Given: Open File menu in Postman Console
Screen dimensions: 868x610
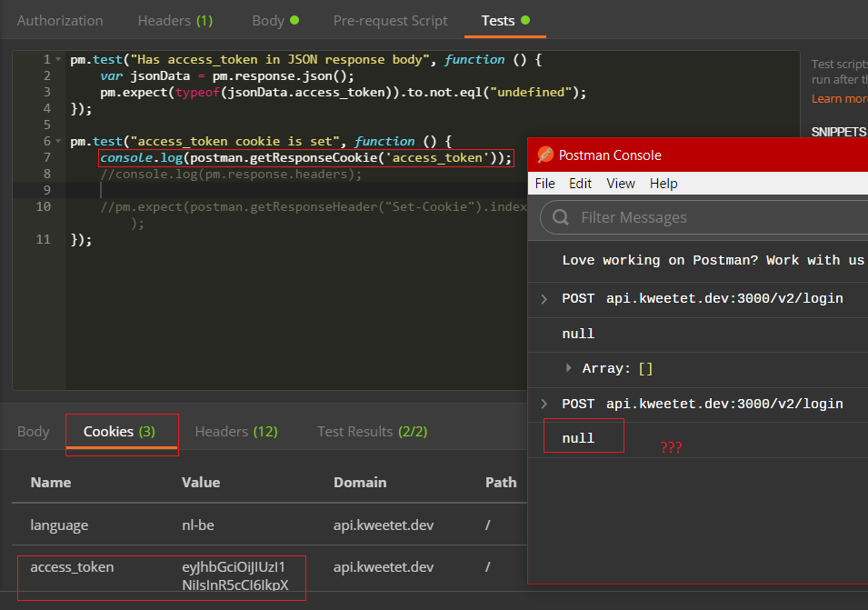Looking at the screenshot, I should (544, 184).
